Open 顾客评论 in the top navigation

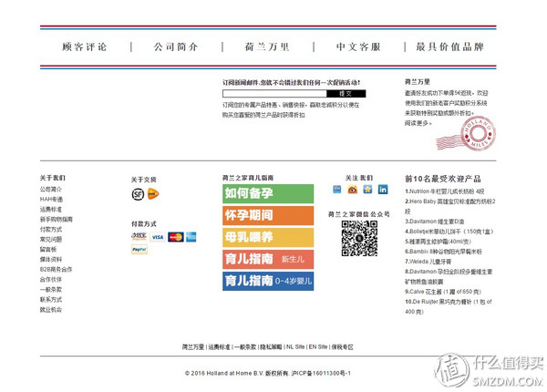(x=85, y=46)
